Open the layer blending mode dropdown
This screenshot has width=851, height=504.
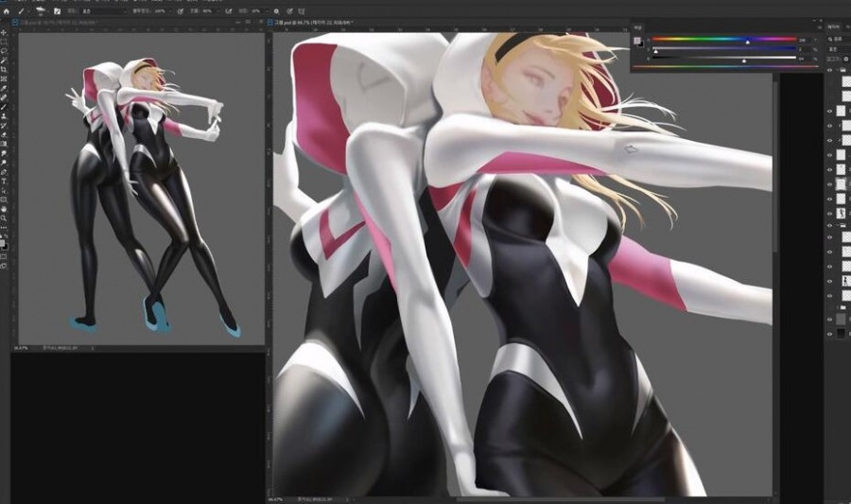pyautogui.click(x=837, y=49)
